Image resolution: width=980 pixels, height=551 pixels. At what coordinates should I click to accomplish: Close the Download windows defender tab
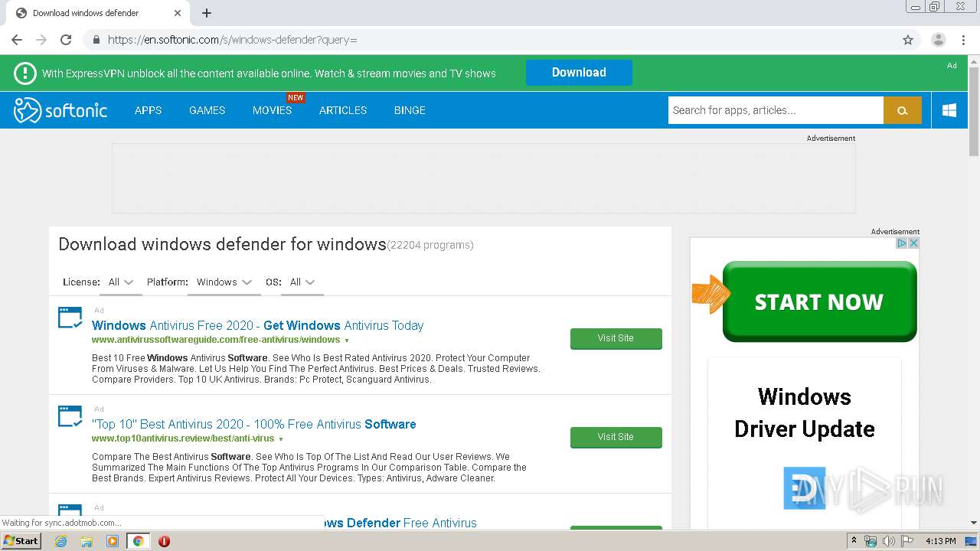coord(178,13)
